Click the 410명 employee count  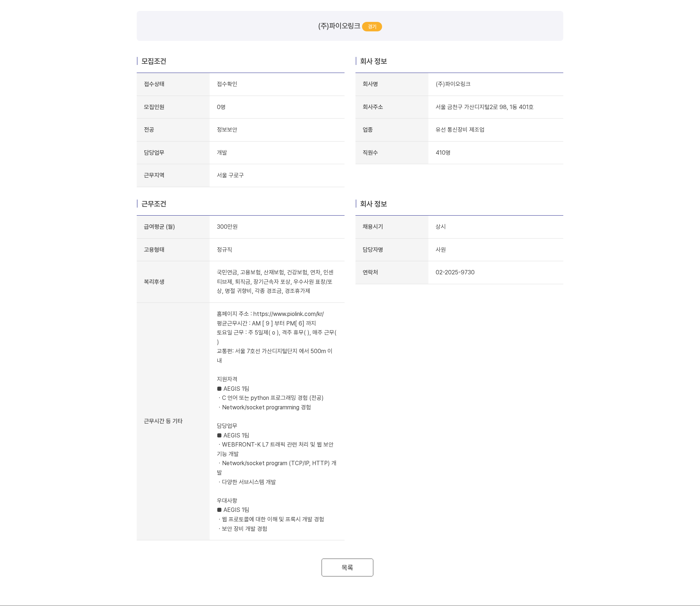pyautogui.click(x=443, y=153)
